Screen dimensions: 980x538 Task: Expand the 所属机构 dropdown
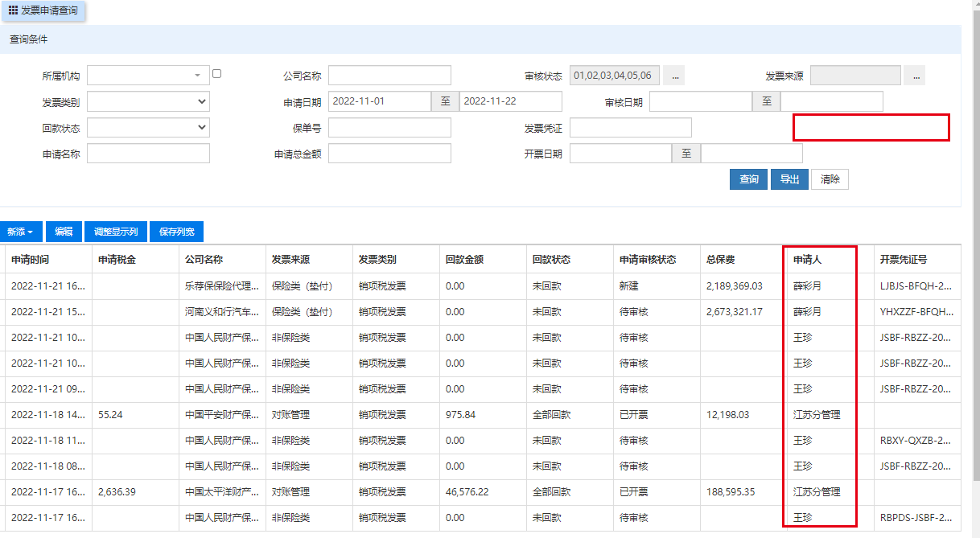coord(197,76)
